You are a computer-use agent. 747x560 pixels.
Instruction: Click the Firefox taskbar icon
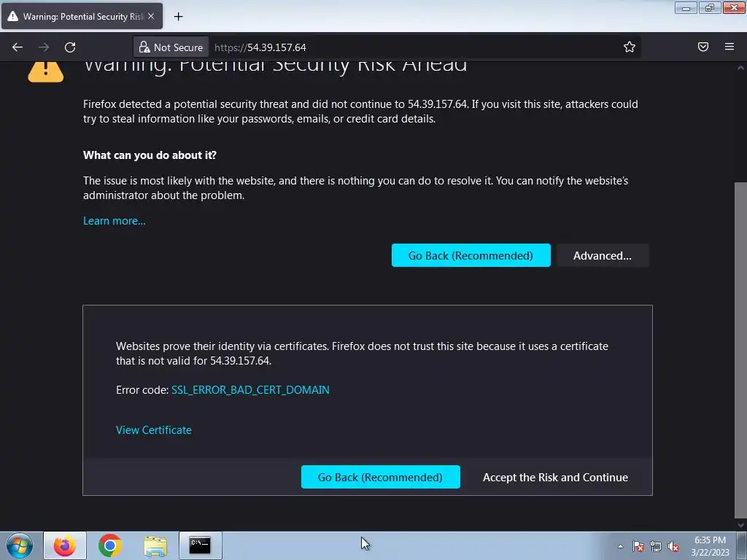point(65,545)
